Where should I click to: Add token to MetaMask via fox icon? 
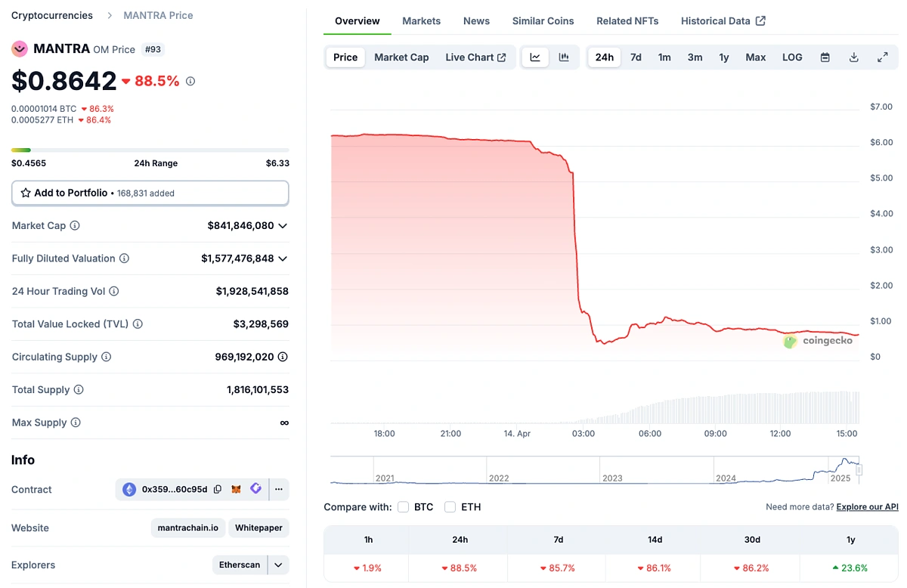coord(237,489)
